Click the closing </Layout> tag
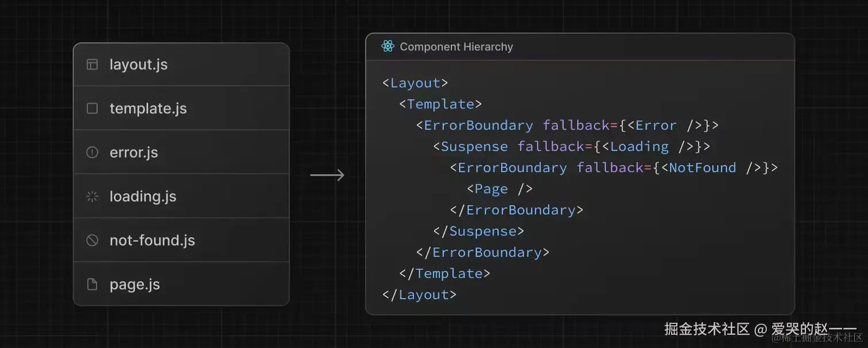The image size is (868, 348). (x=419, y=295)
